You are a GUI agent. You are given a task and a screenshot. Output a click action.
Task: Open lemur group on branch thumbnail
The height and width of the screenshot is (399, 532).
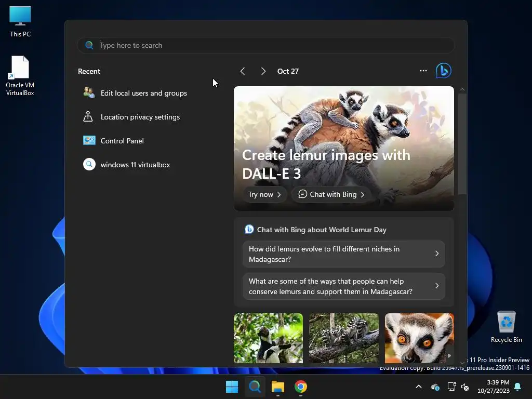[344, 338]
